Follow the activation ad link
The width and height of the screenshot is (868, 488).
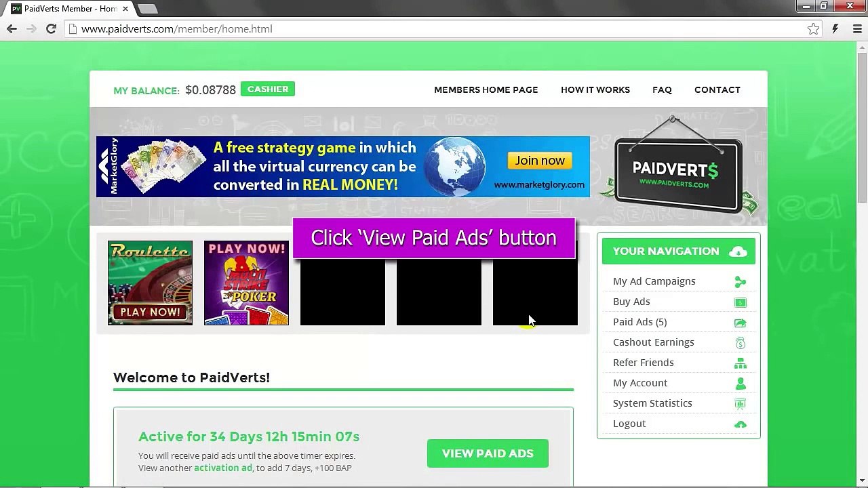point(223,468)
